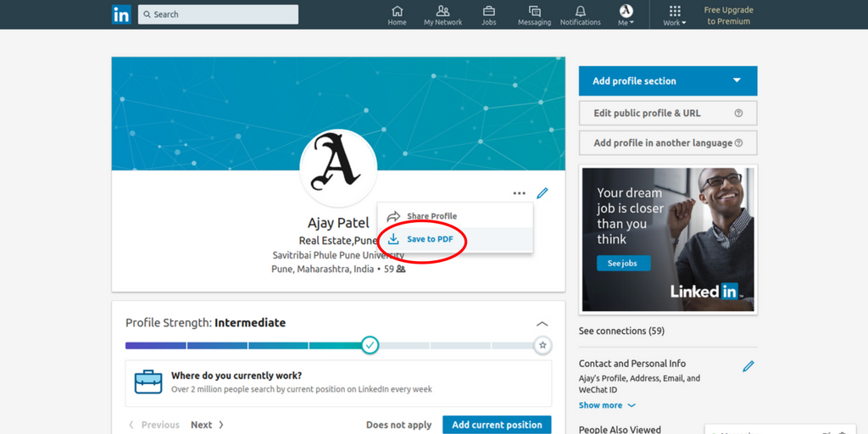Screen dimensions: 868x434
Task: Click the See jobs button in ad
Action: click(x=623, y=263)
